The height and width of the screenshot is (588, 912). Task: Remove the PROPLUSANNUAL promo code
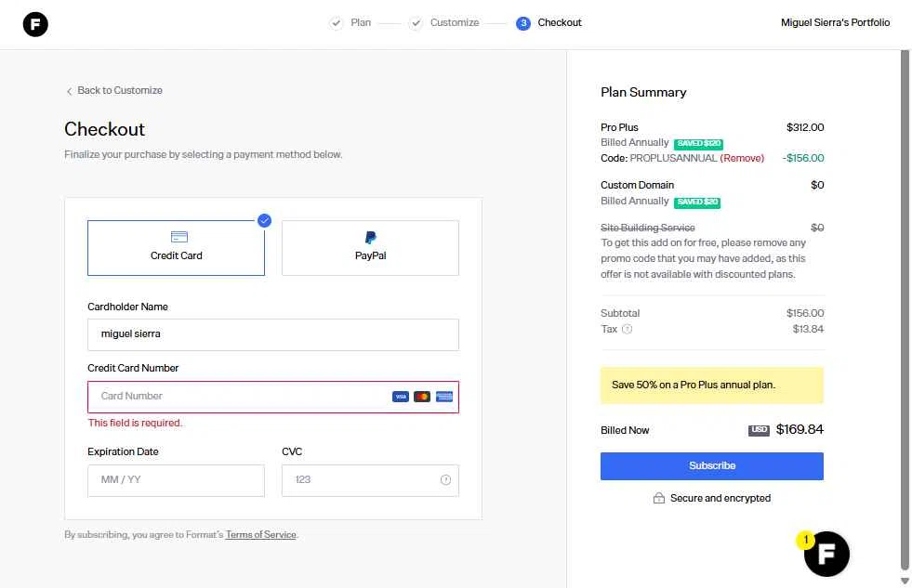742,158
